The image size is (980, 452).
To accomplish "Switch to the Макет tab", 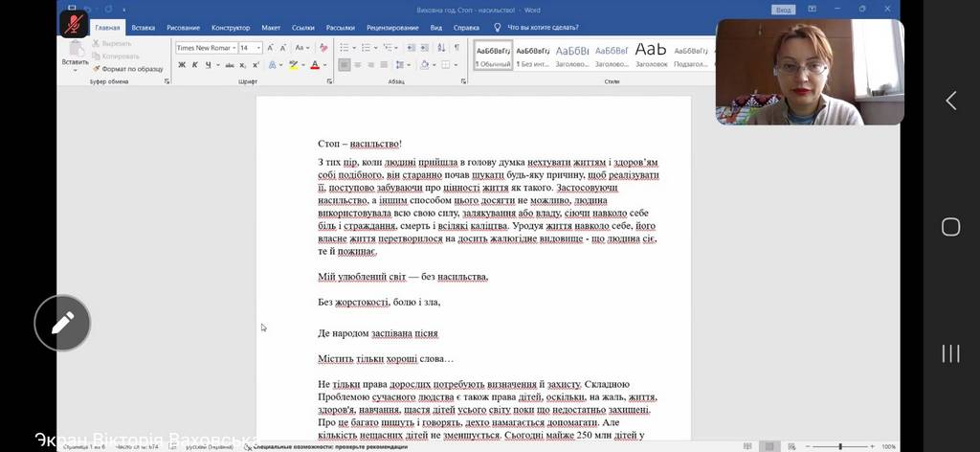I will click(x=271, y=28).
